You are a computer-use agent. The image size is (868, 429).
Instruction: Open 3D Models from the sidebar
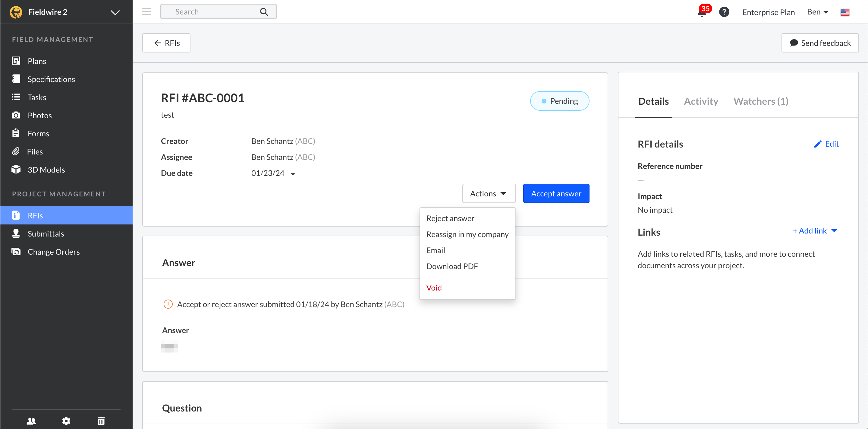(46, 170)
